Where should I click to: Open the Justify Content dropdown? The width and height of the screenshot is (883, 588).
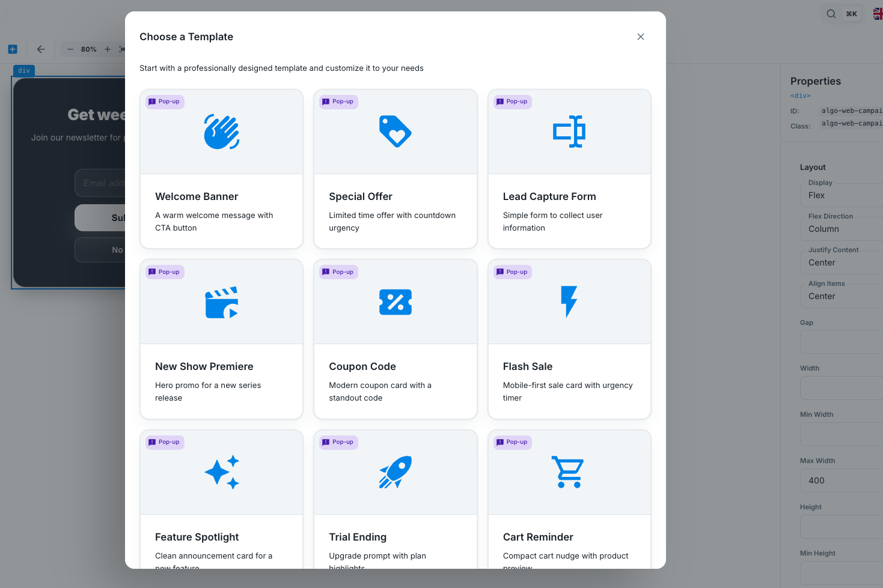842,262
